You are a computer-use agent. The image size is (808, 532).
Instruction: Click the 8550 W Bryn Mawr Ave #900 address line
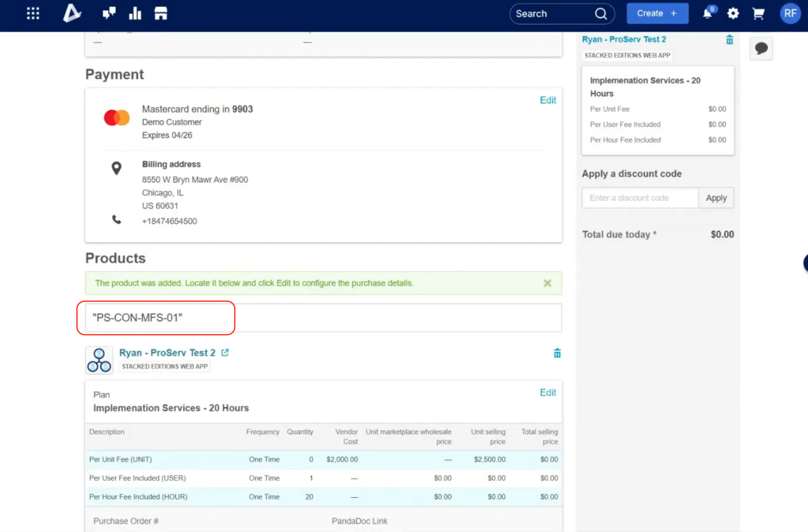click(x=195, y=180)
